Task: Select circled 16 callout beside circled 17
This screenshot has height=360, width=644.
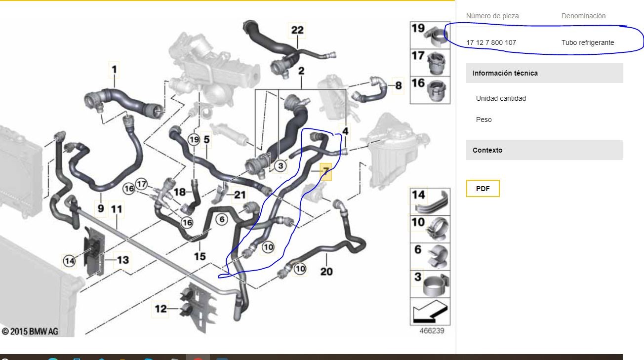Action: pos(129,188)
